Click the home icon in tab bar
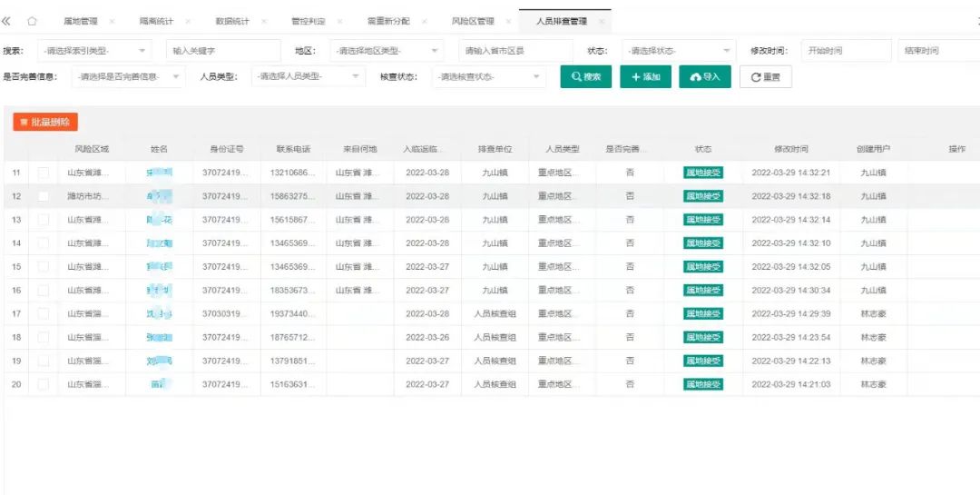The image size is (980, 495). tap(32, 21)
